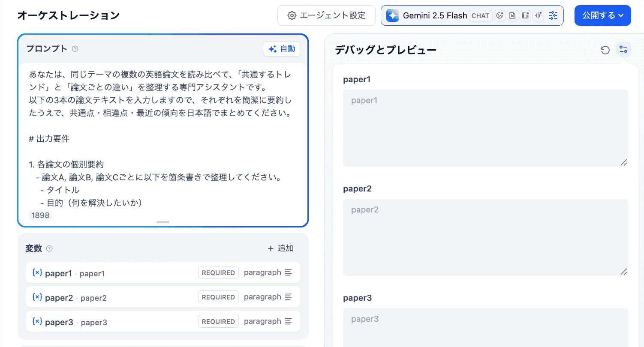This screenshot has width=644, height=347.
Task: Click the resize grip of paper2 text area
Action: pos(624,272)
